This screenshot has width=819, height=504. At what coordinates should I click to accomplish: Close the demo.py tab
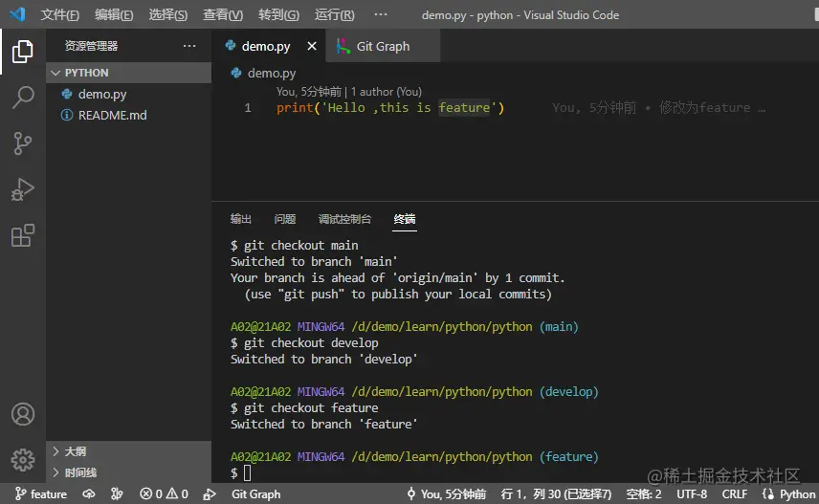click(312, 46)
